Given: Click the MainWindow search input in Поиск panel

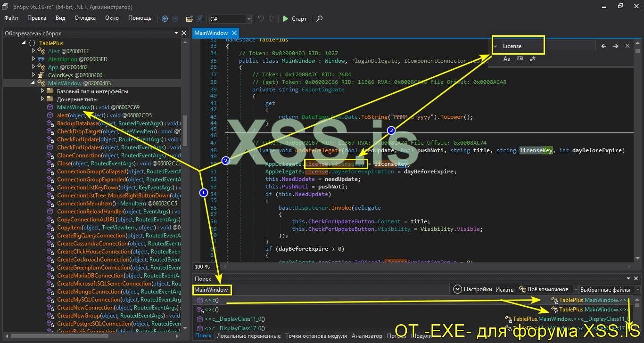Looking at the screenshot, I should [x=321, y=290].
